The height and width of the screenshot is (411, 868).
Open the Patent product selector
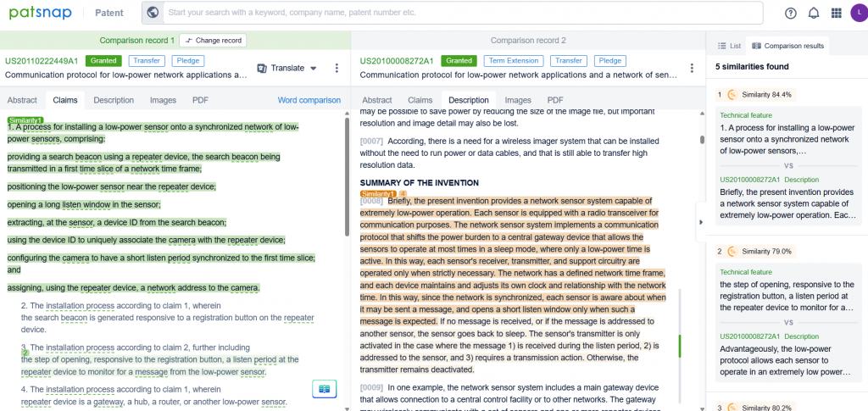pos(108,14)
